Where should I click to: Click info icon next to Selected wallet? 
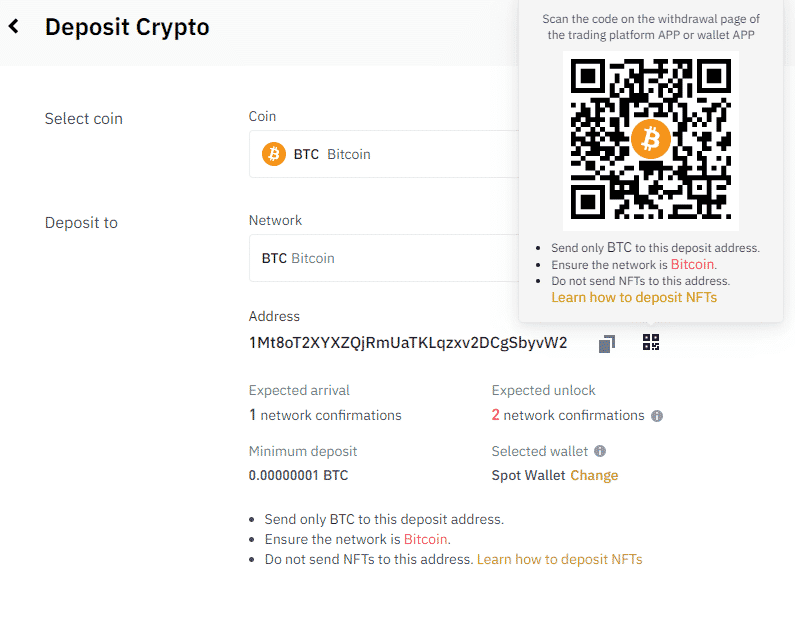pyautogui.click(x=600, y=451)
